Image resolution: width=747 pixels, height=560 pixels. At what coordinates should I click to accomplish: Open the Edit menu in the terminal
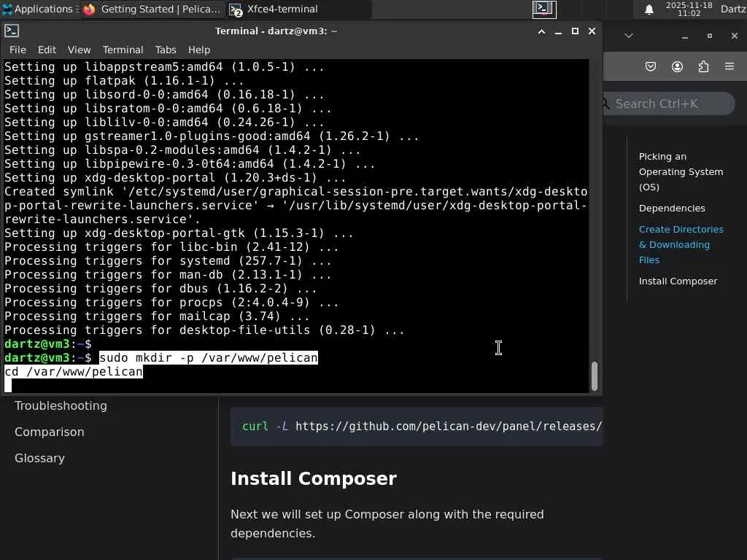point(47,50)
